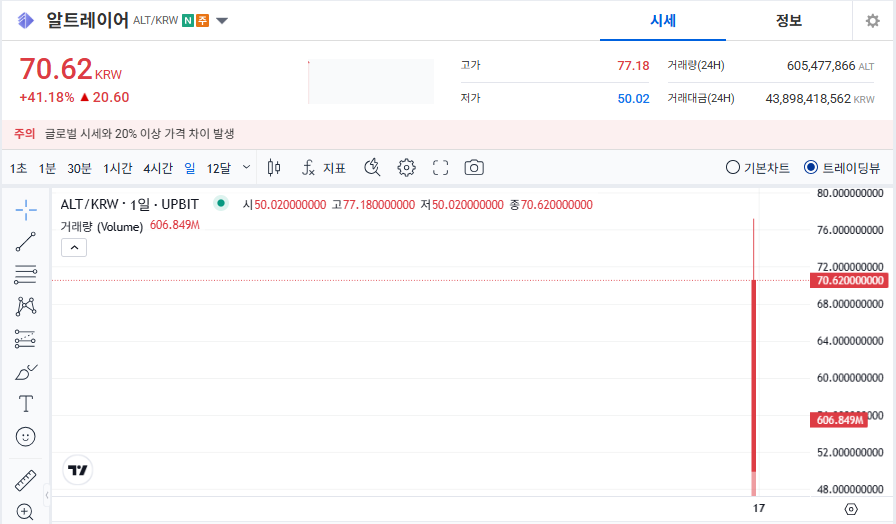Open candlestick chart type selector
Screen dimensions: 896x524
point(274,168)
